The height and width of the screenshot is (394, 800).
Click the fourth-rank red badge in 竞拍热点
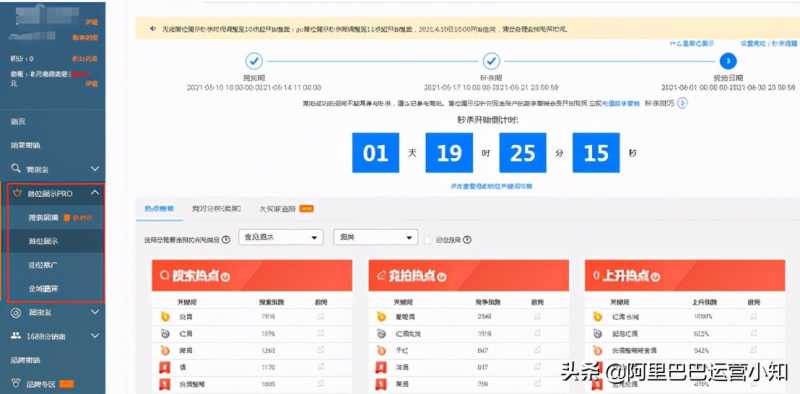(381, 367)
